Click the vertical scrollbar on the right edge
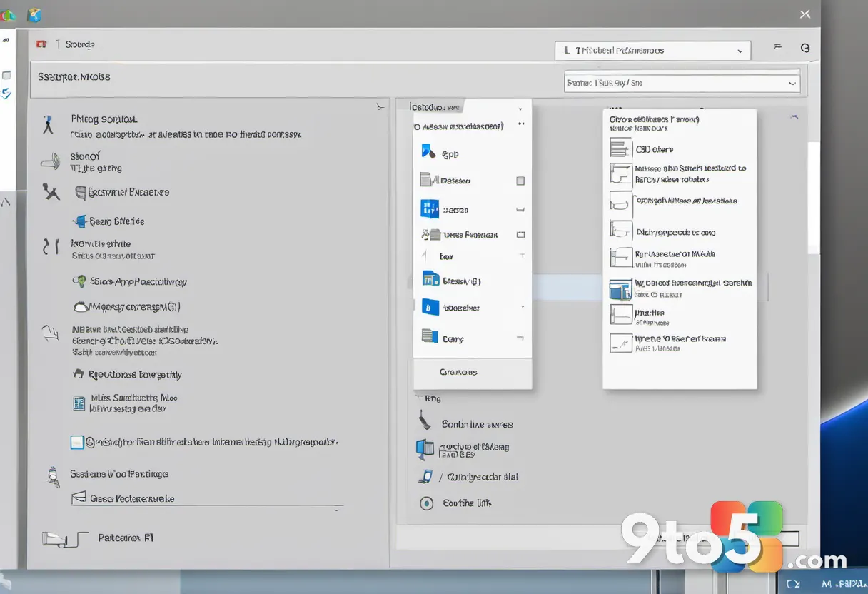Viewport: 868px width, 594px height. coord(813,198)
